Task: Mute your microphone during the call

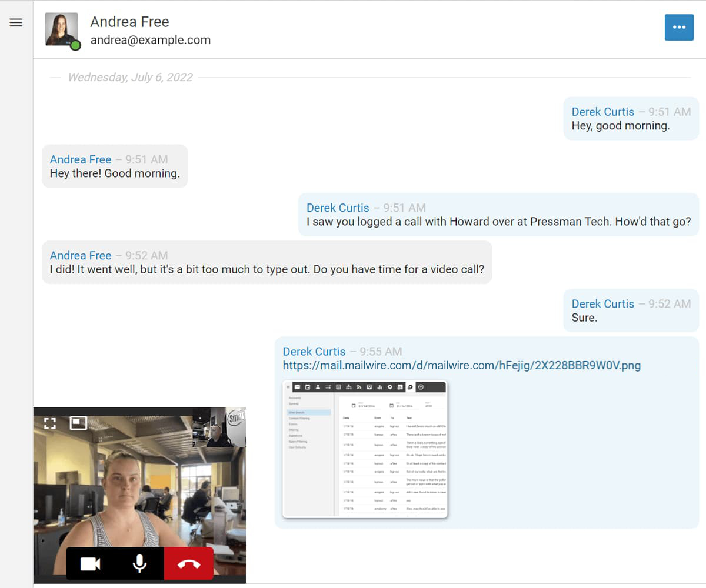Action: [139, 563]
